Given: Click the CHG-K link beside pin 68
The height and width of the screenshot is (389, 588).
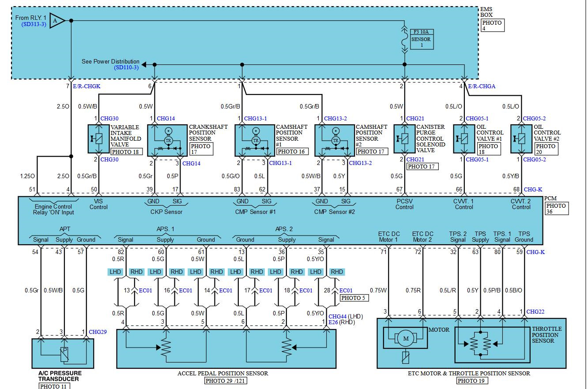Looking at the screenshot, I should (x=533, y=190).
